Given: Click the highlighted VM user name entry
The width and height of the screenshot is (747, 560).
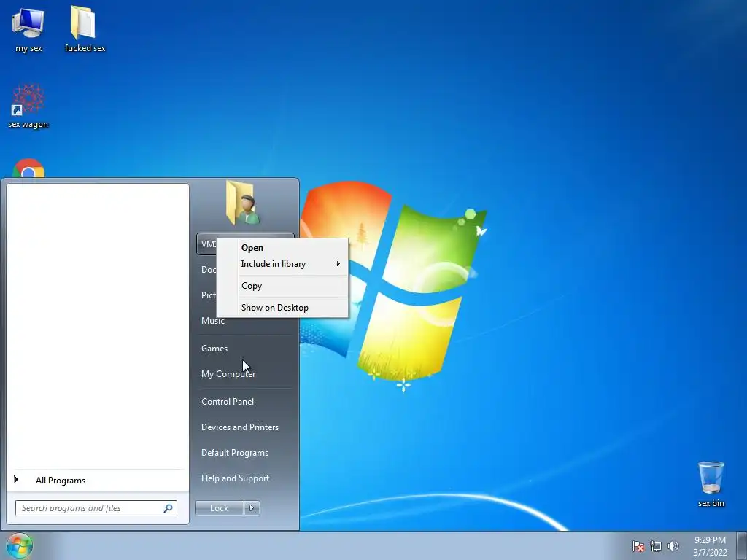Looking at the screenshot, I should 208,244.
